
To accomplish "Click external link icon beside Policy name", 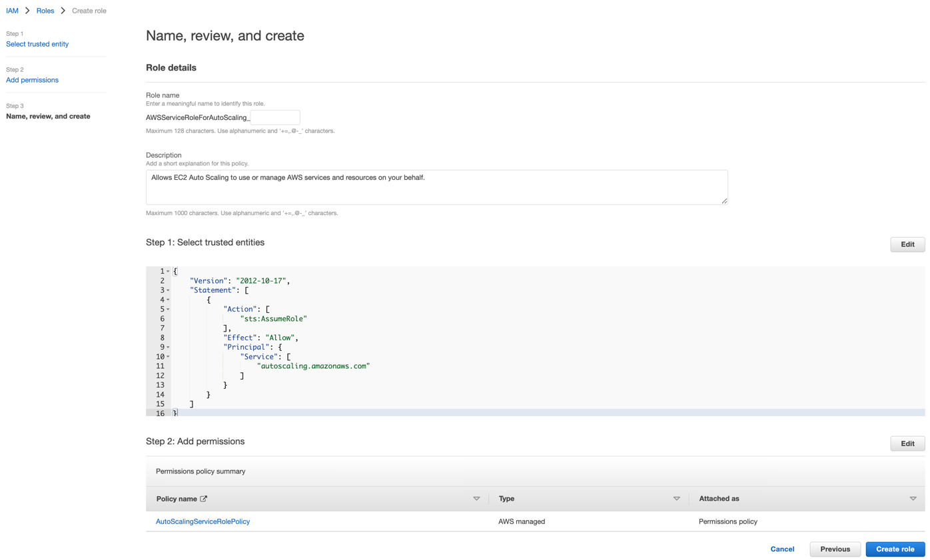I will [203, 499].
